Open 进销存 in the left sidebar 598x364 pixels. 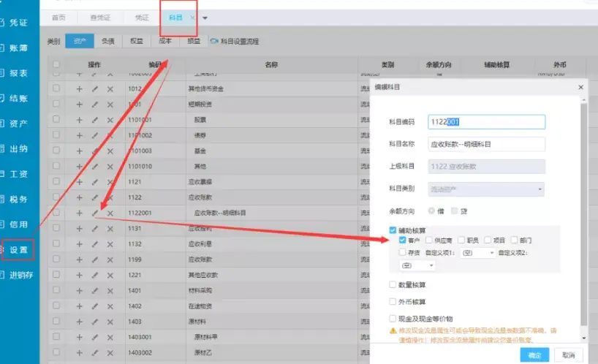20,276
